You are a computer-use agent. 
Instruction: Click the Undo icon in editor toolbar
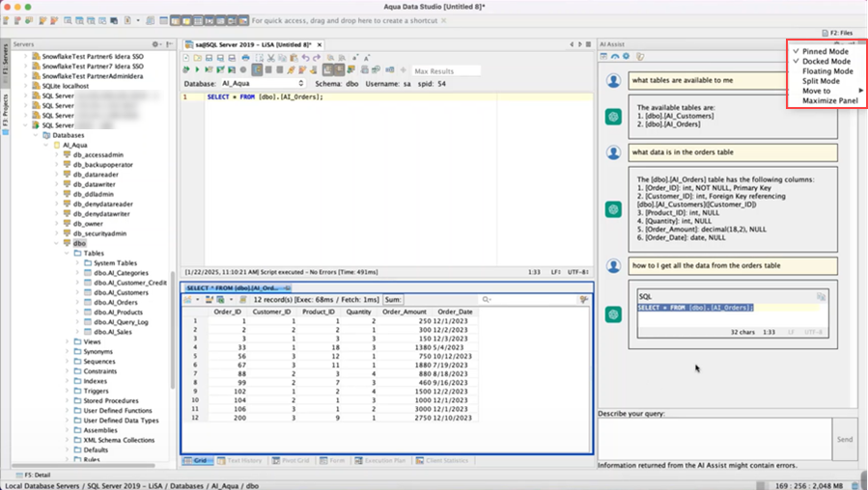(x=305, y=58)
